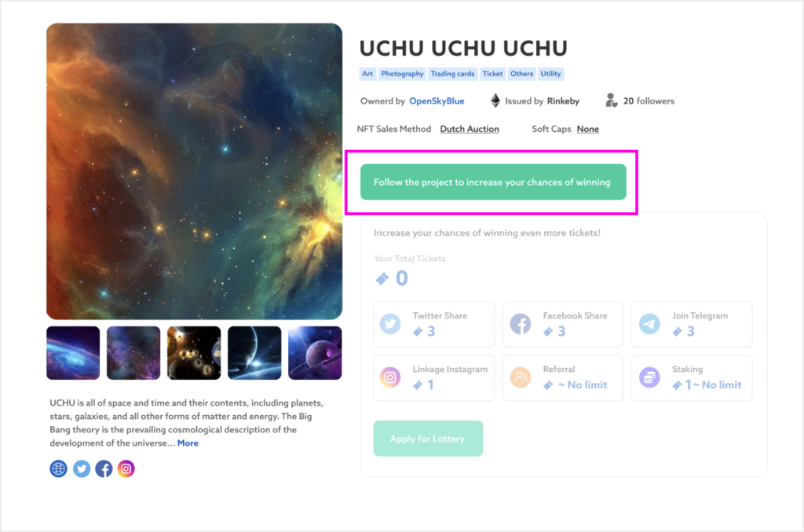Open the Staking ticket card

[x=692, y=377]
